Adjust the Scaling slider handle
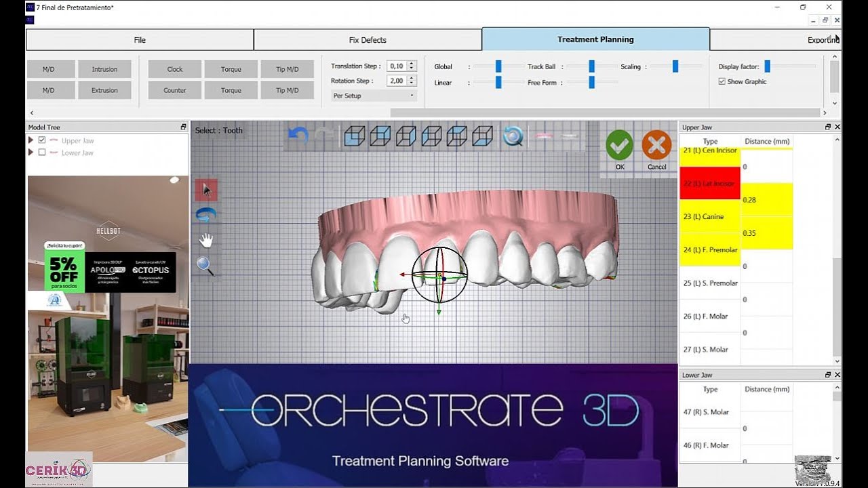Screen dimensions: 868x488 675,66
